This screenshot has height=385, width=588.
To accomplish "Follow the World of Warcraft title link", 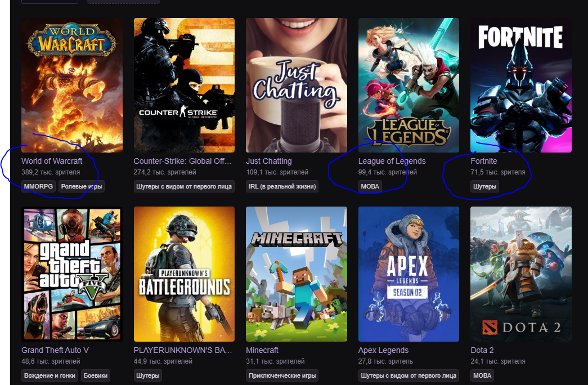I will point(52,161).
